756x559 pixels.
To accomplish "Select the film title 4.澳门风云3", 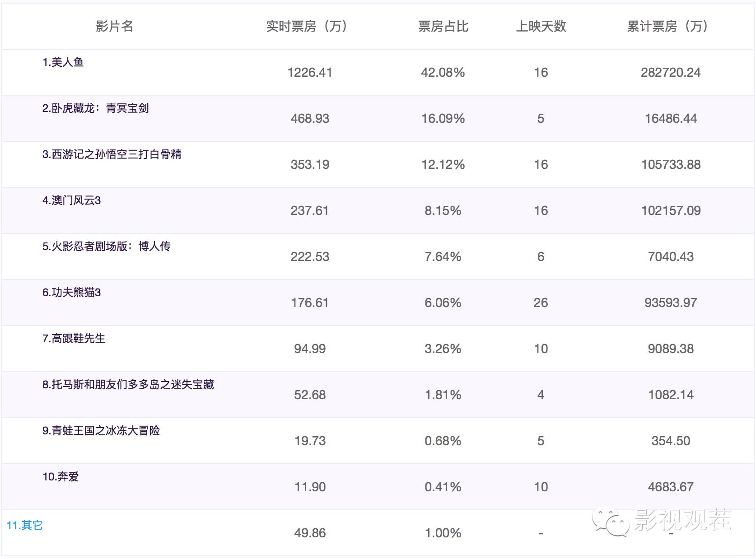I will [x=71, y=200].
